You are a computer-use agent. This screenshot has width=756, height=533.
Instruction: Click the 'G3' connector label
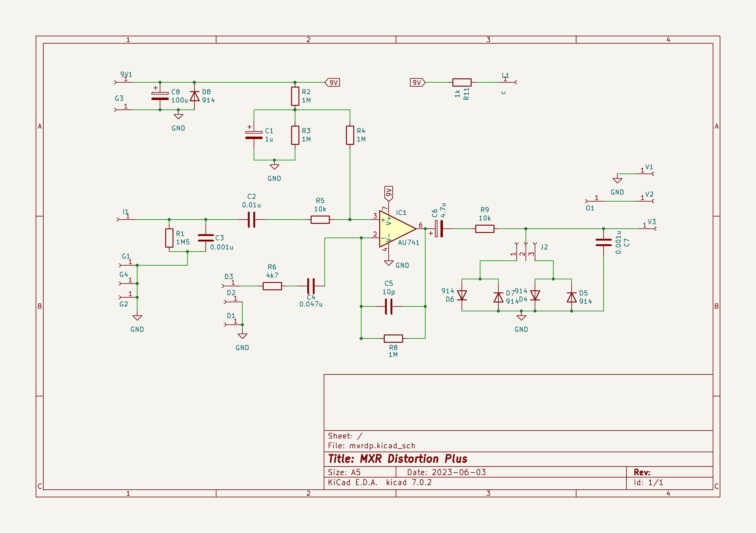(x=119, y=98)
